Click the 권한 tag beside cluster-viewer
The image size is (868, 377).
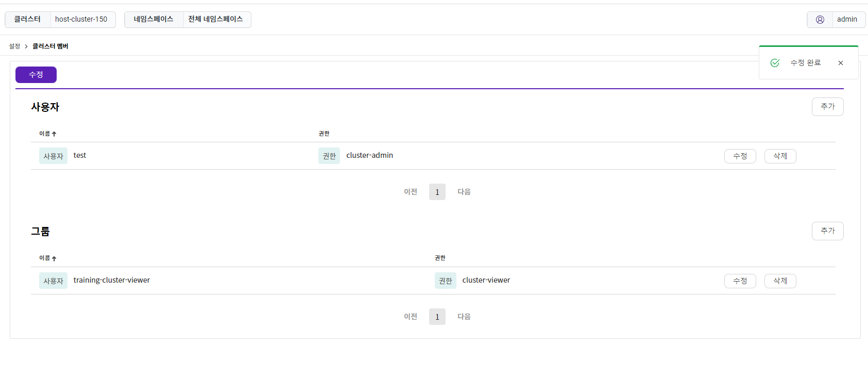click(x=445, y=281)
